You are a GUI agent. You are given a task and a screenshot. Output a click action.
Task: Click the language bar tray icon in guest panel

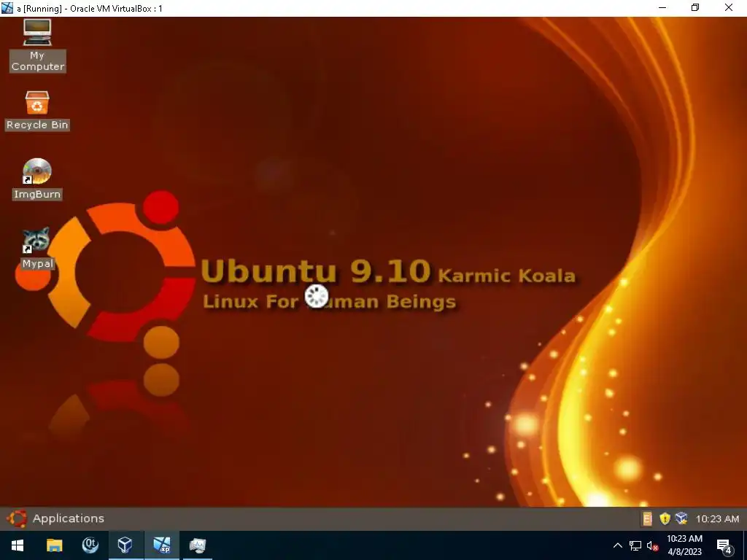click(x=646, y=518)
